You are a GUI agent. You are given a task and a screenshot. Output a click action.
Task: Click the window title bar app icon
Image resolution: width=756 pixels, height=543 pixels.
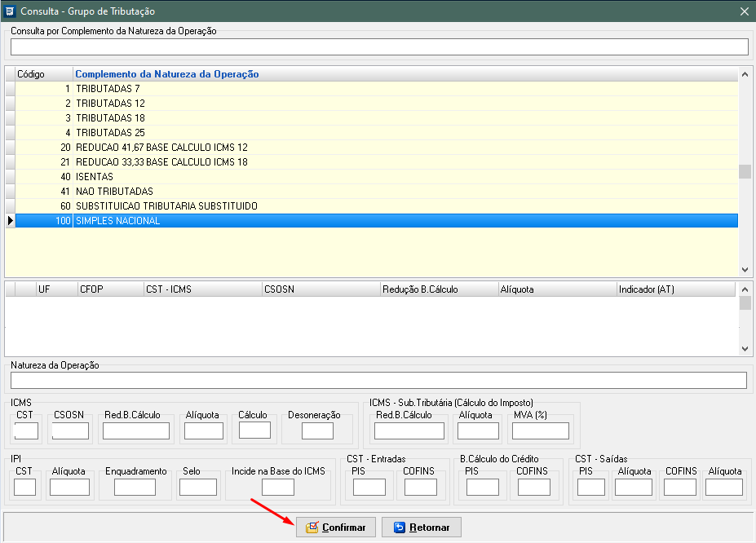tap(10, 11)
